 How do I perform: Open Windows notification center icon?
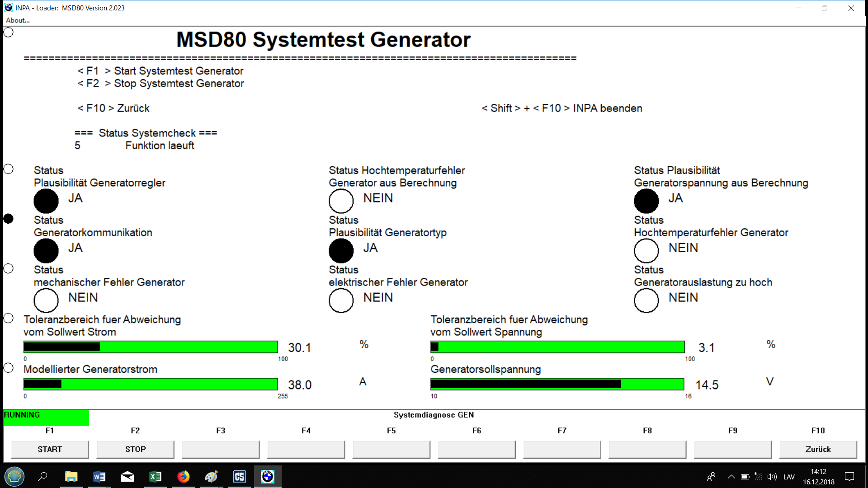tap(849, 477)
